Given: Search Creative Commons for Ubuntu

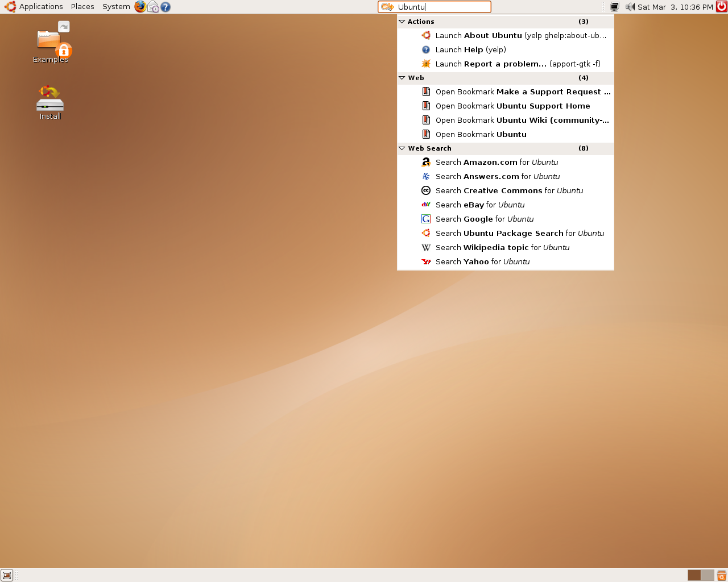Looking at the screenshot, I should [506, 190].
